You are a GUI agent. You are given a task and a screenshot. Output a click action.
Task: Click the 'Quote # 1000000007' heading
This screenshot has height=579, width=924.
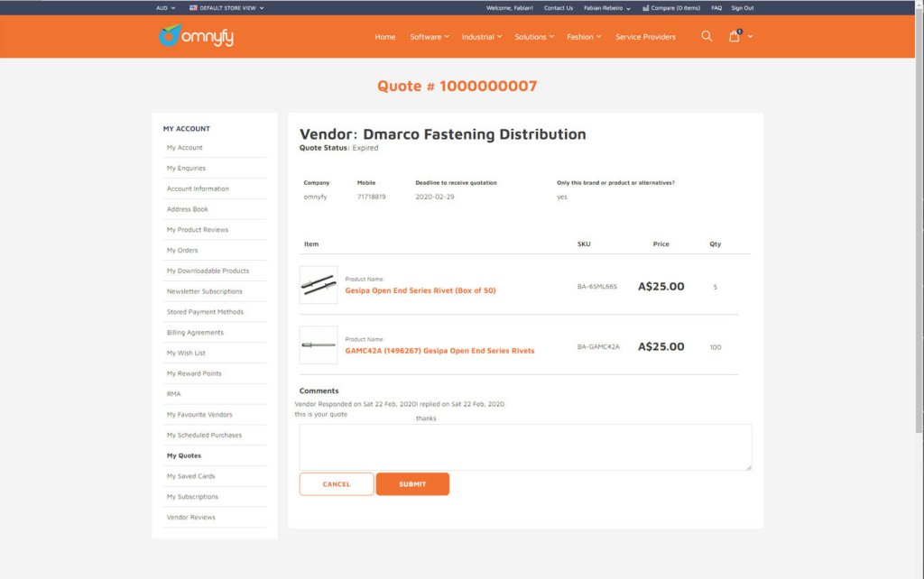[x=457, y=86]
